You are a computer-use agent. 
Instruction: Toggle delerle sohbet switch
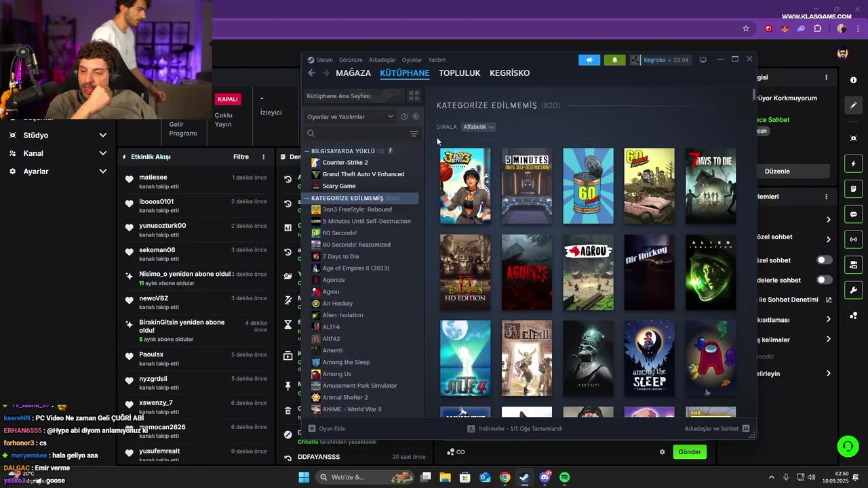pos(824,280)
